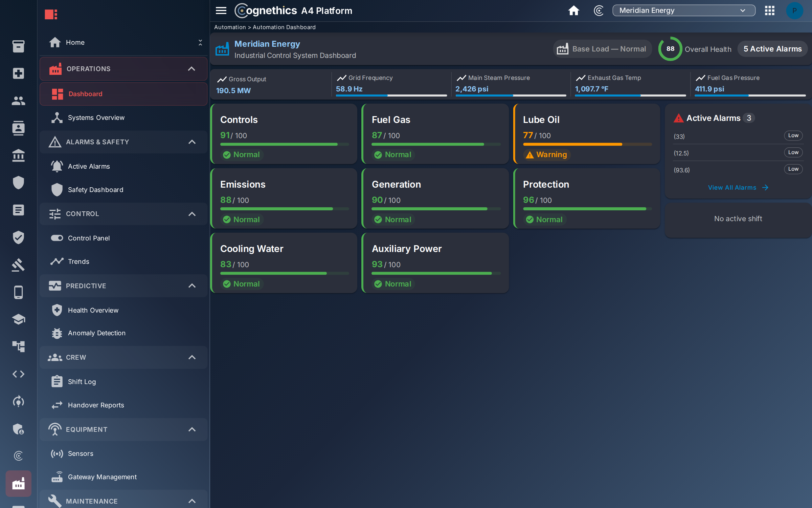This screenshot has width=812, height=508.
Task: Open the Shift Log
Action: tap(123, 382)
